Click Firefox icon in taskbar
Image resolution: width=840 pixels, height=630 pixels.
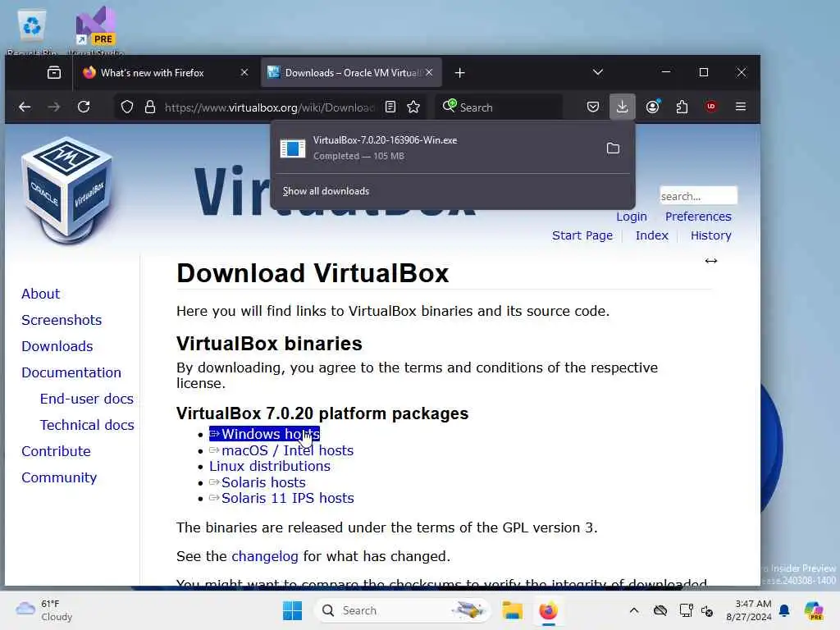548,610
